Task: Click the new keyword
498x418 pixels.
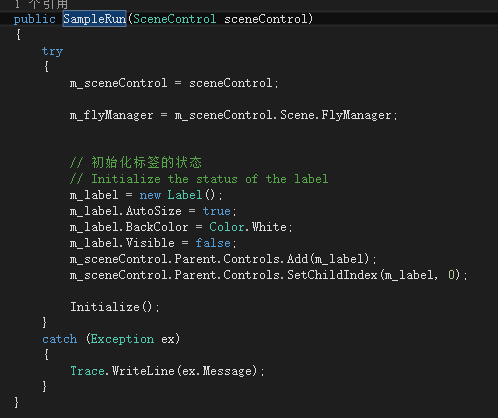Action: click(x=150, y=195)
